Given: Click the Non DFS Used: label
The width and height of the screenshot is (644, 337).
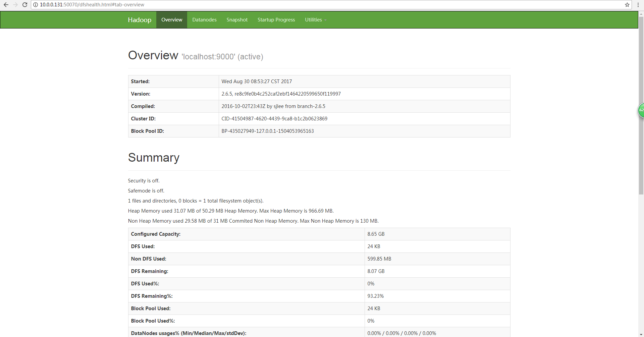Looking at the screenshot, I should pyautogui.click(x=149, y=259).
